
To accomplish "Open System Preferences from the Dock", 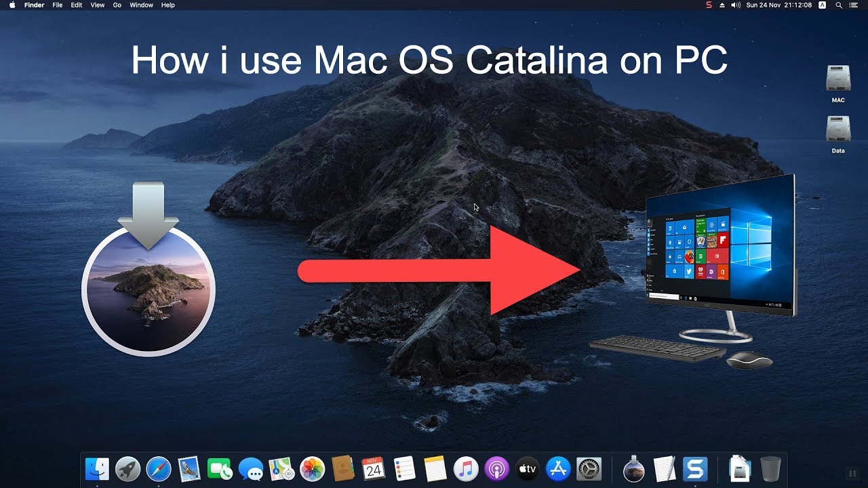I will [x=589, y=468].
